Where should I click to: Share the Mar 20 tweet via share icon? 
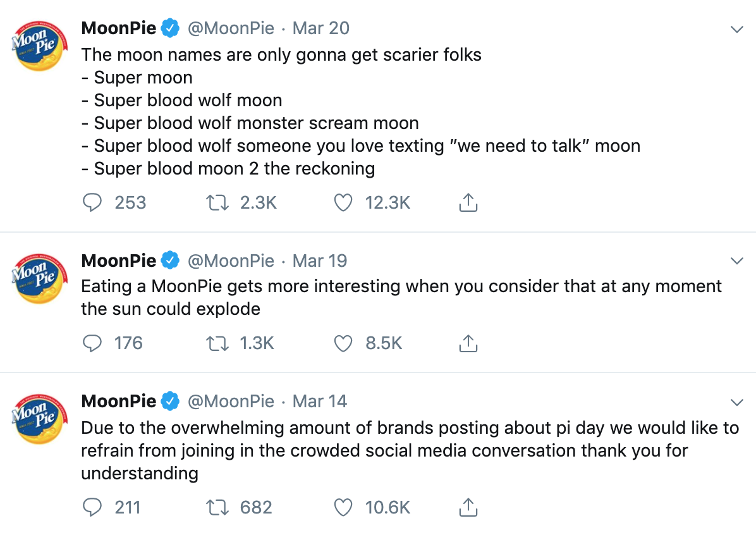[468, 202]
